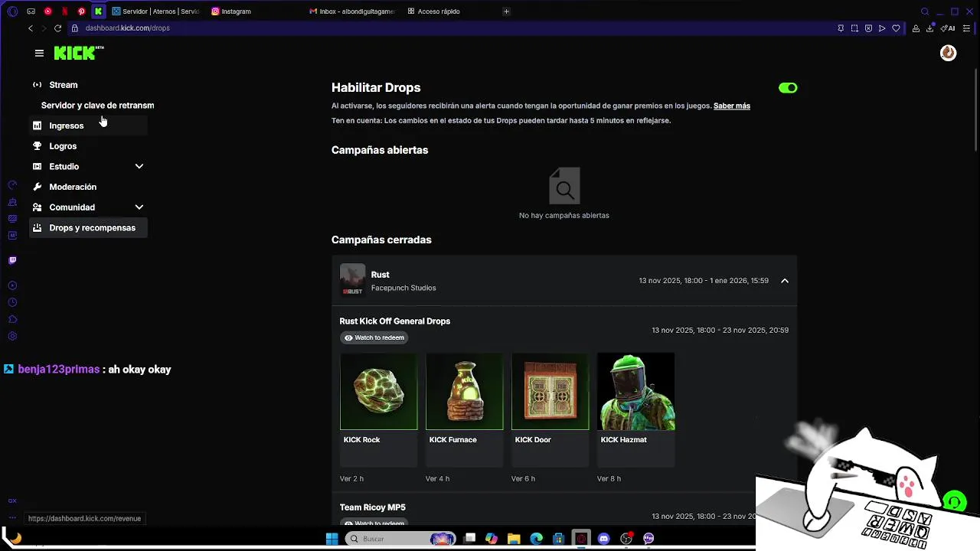Open OBS Studio from the taskbar
Screen dimensions: 980x551
626,539
